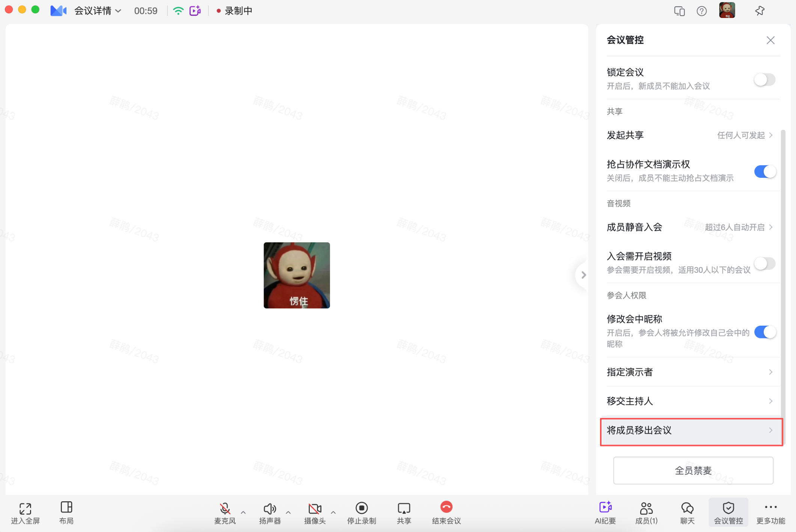Click the 00:59 meeting timer
This screenshot has width=796, height=532.
146,11
